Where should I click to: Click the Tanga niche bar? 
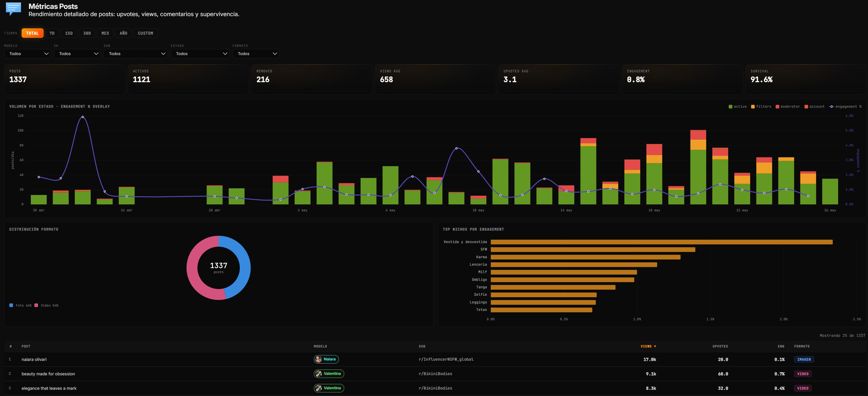click(553, 287)
